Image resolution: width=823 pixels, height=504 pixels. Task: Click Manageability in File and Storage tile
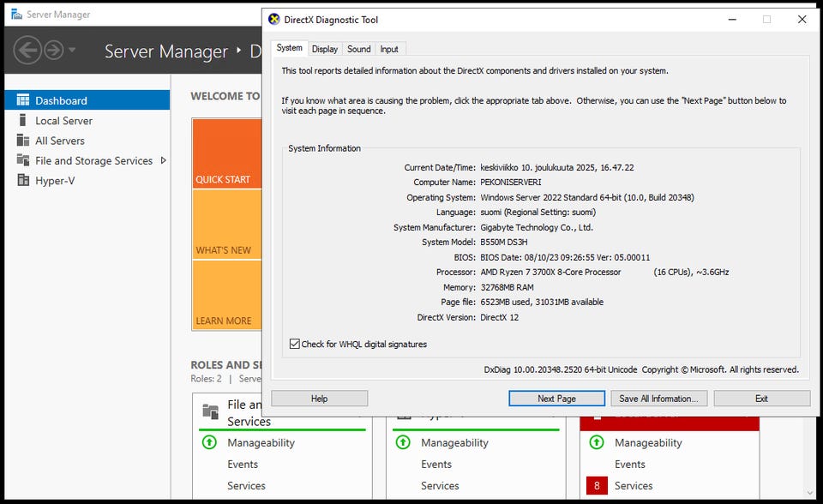pos(261,442)
